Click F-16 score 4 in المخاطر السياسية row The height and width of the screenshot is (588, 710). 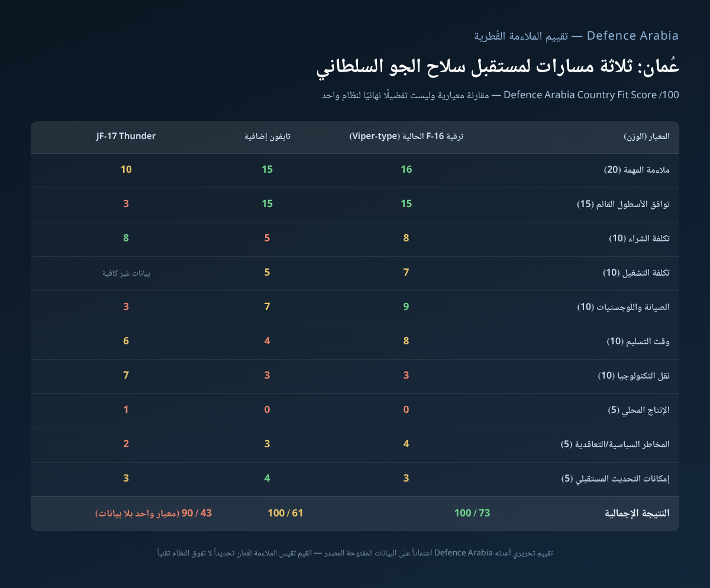coord(406,444)
